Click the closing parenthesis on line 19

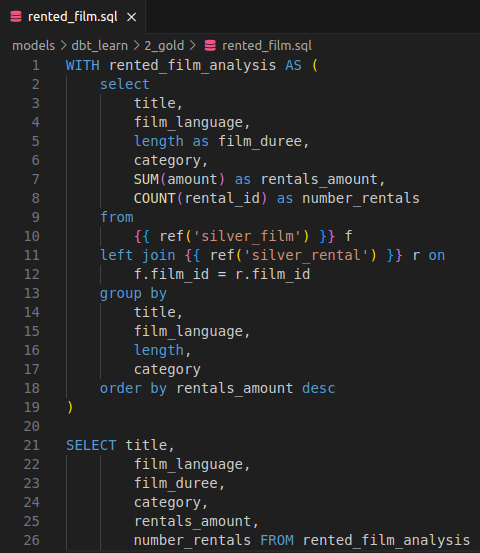pos(70,407)
